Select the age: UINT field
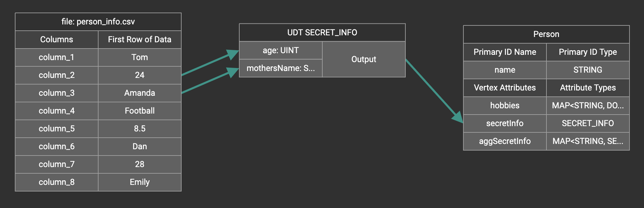 coord(280,50)
